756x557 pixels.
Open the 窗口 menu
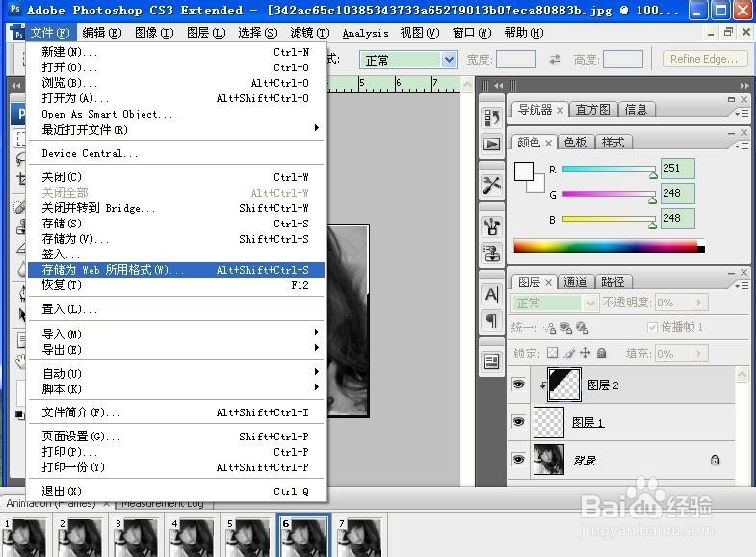click(x=471, y=33)
